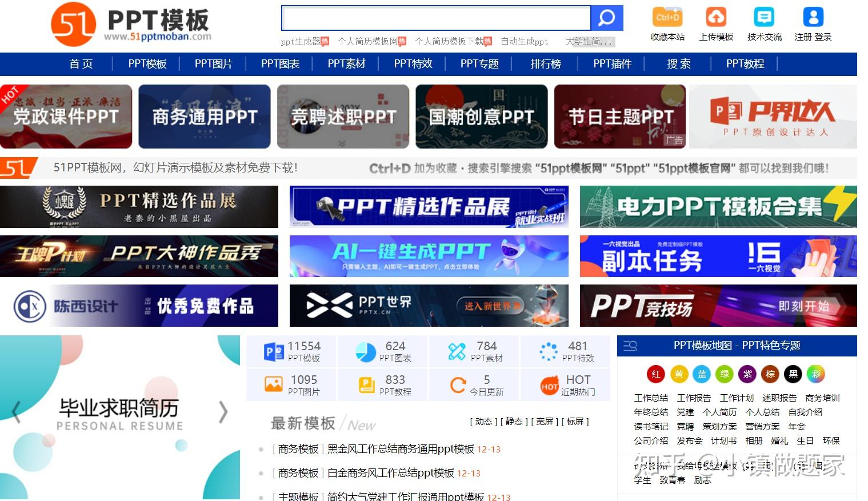Open PPT插件 navigation item
Image resolution: width=868 pixels, height=501 pixels.
point(613,64)
